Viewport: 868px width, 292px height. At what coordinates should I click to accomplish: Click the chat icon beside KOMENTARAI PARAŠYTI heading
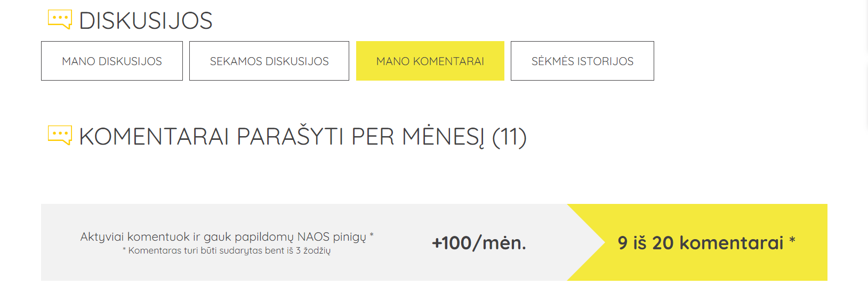60,135
